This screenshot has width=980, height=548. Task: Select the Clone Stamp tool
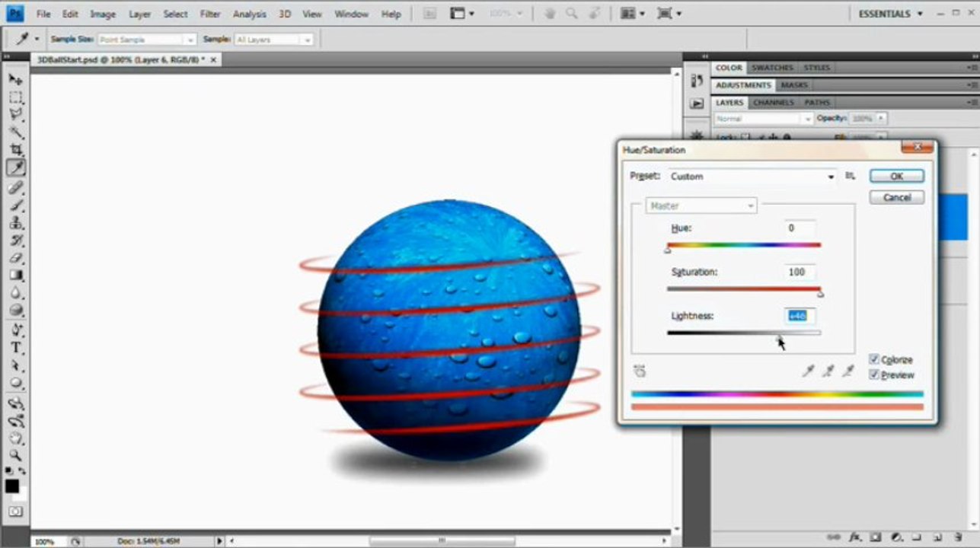(x=15, y=223)
